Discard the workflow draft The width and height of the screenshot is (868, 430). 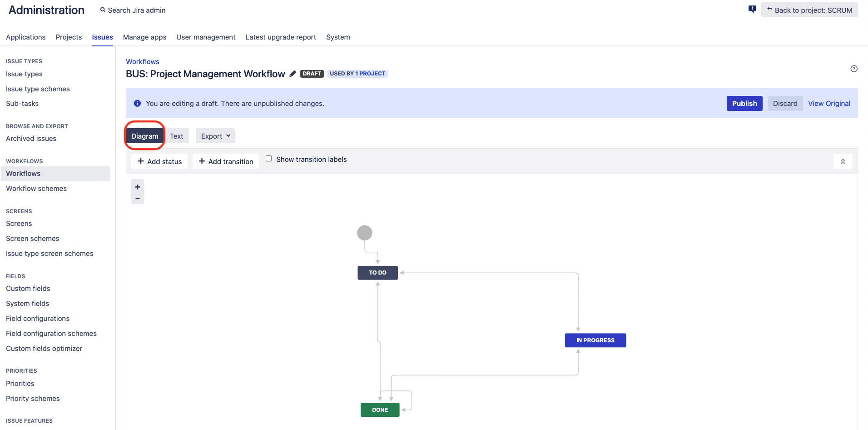(x=785, y=103)
